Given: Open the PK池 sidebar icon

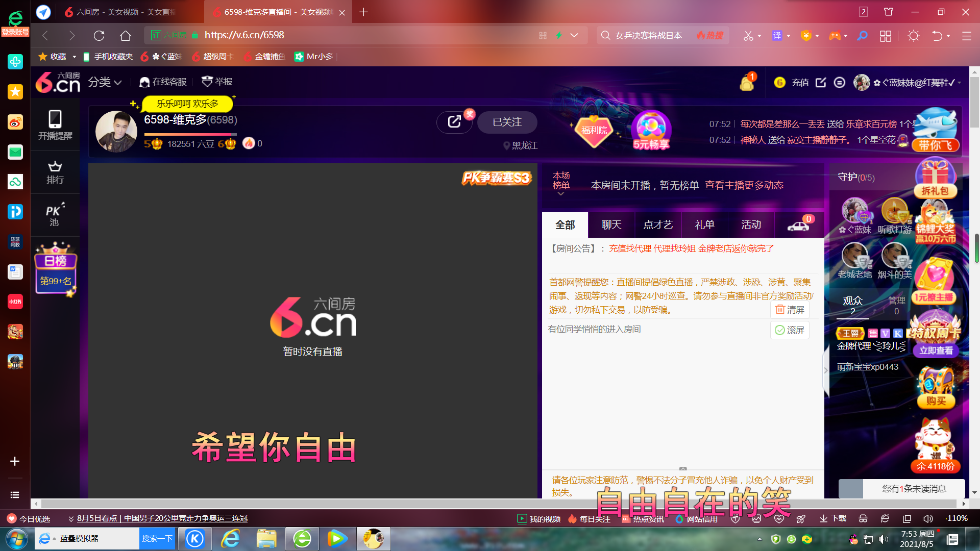Looking at the screenshot, I should click(55, 215).
